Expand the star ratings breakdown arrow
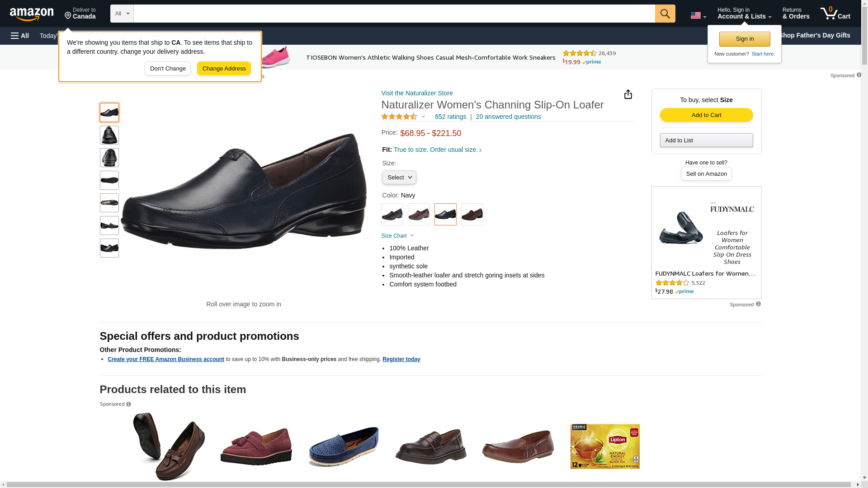The width and height of the screenshot is (868, 488). [x=424, y=117]
